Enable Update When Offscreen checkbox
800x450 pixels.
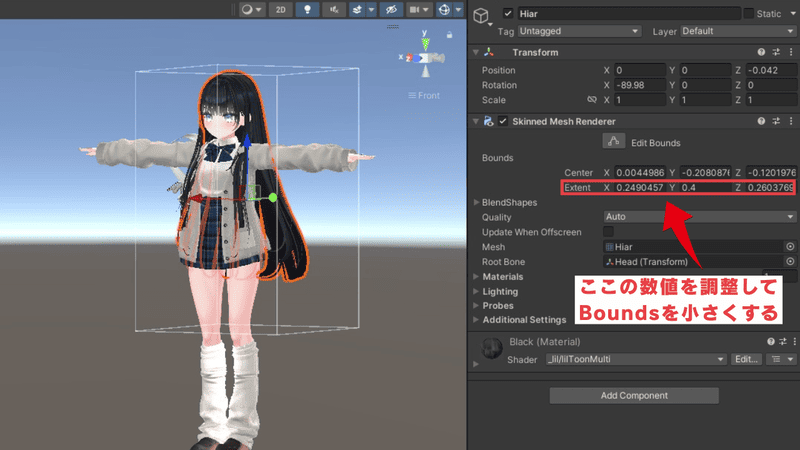coord(609,232)
